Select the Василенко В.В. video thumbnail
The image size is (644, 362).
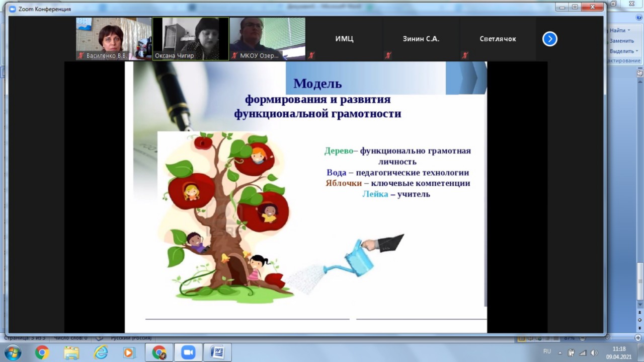[x=113, y=39]
